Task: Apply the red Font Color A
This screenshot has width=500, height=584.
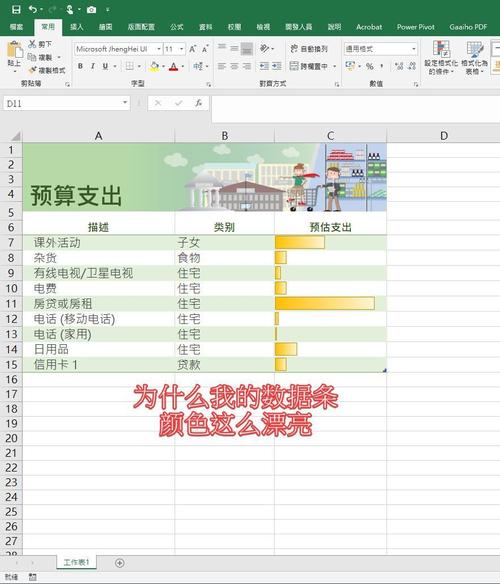Action: (173, 66)
